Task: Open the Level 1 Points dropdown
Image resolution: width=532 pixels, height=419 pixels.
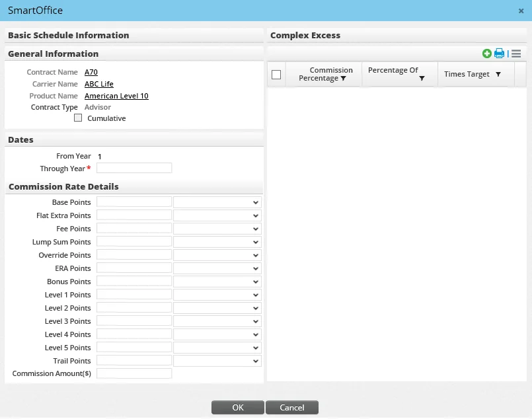Action: [217, 294]
